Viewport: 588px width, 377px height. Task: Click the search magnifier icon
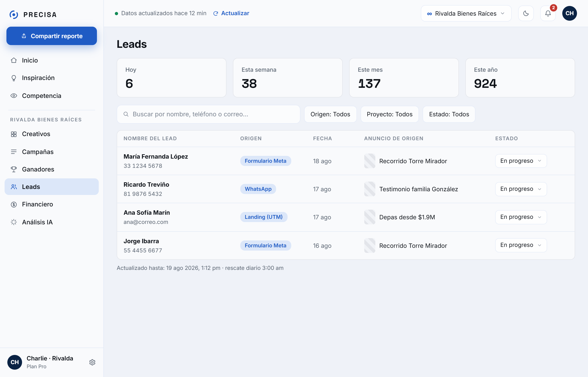tap(126, 114)
